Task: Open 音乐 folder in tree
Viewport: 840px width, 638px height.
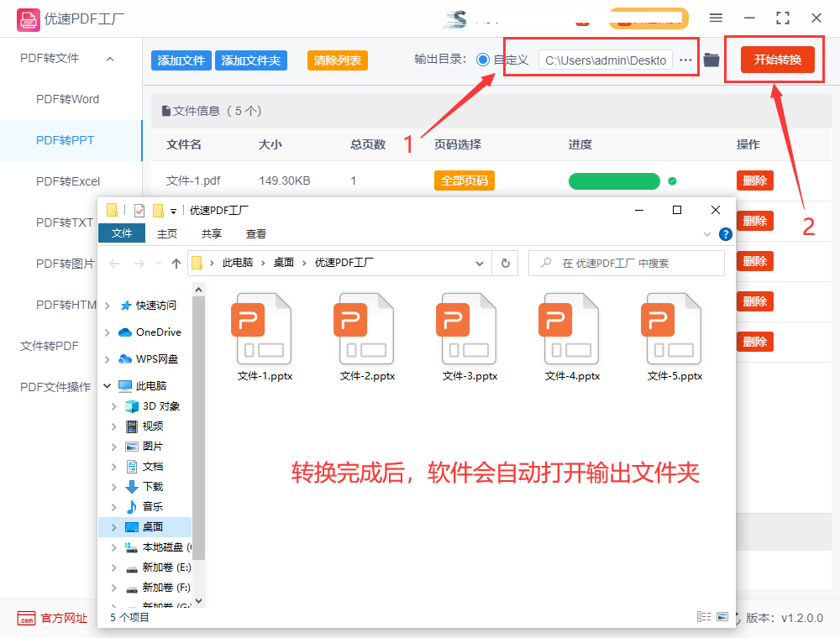Action: click(153, 506)
